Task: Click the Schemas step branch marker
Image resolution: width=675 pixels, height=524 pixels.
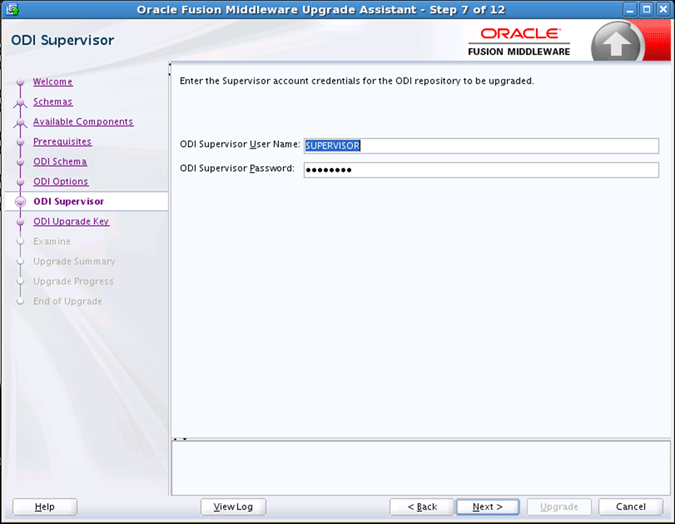Action: click(x=20, y=102)
